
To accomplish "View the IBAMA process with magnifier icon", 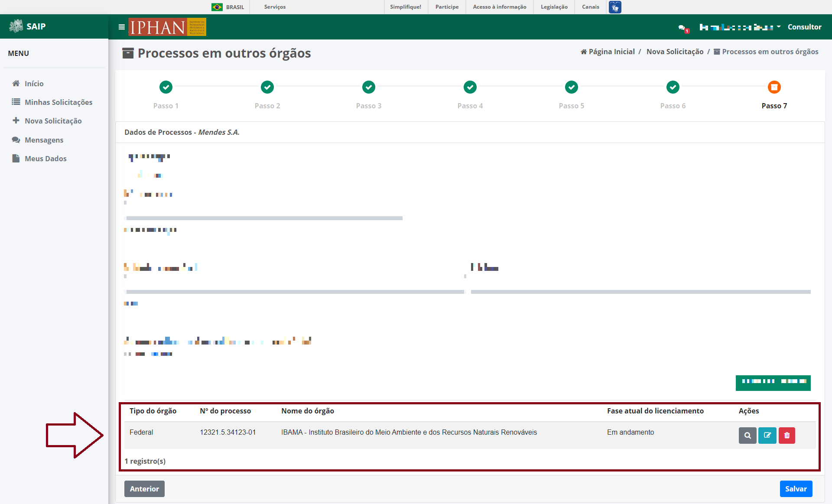I will pos(747,436).
